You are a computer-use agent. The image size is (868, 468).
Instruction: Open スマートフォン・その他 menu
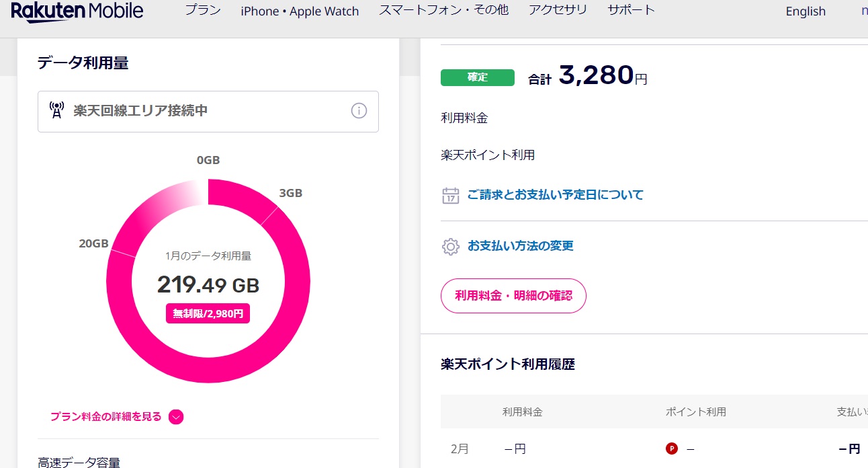tap(443, 11)
